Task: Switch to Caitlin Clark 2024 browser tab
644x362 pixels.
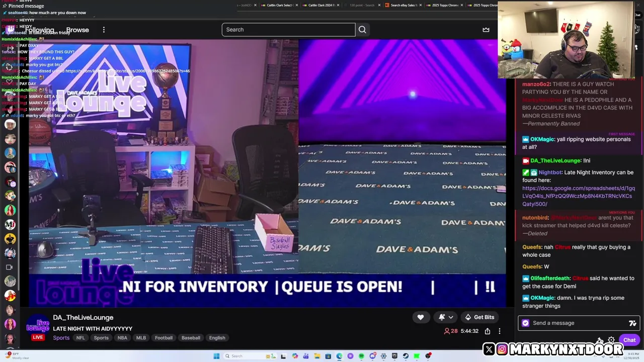Action: tap(321, 5)
